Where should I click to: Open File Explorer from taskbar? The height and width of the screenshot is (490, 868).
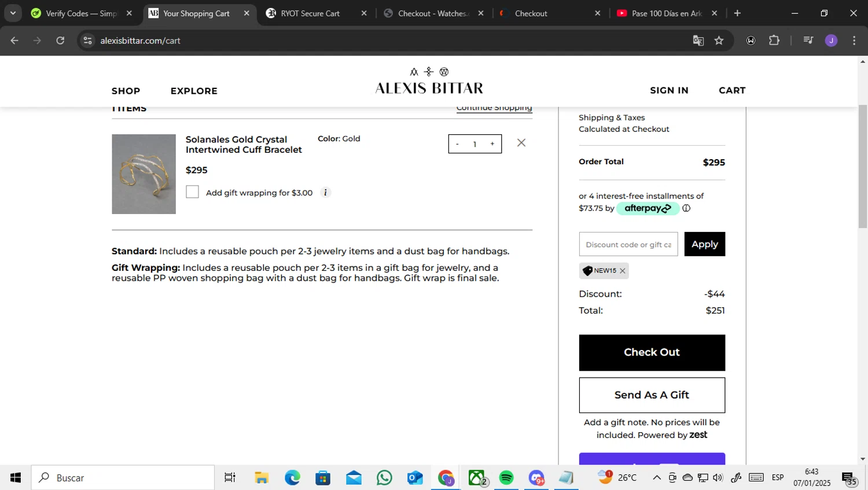click(262, 478)
